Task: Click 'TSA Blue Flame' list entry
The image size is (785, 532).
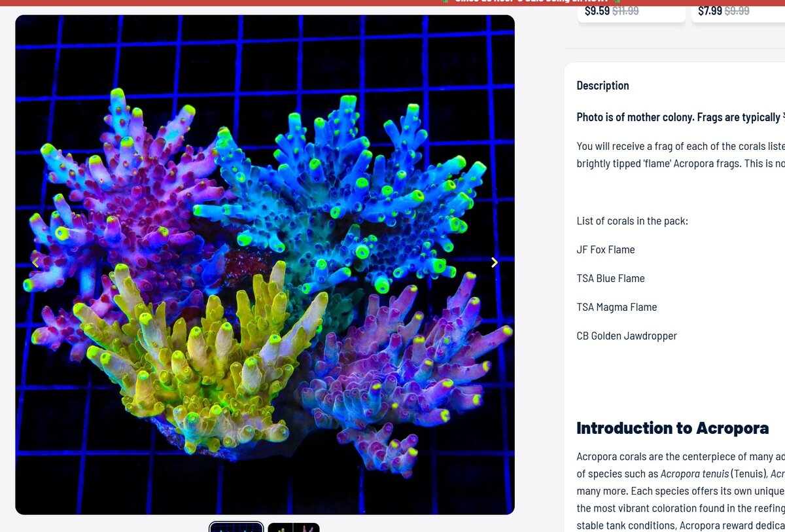Action: (610, 278)
